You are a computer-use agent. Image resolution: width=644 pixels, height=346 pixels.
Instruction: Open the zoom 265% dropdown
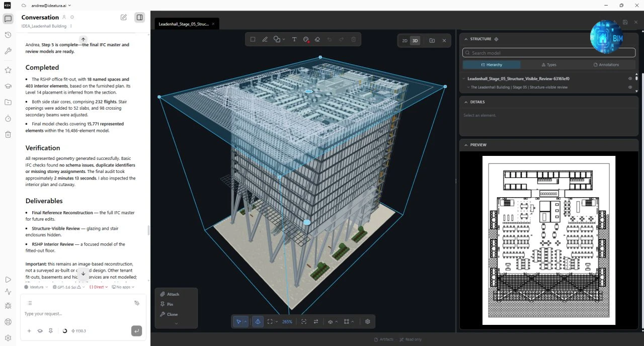click(287, 322)
